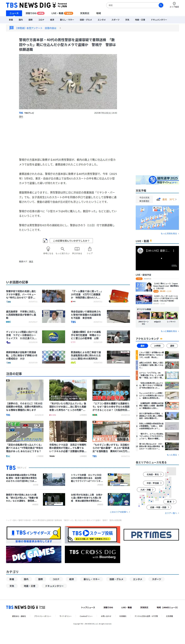Open area settings pin icon
185x644 pixels.
click(174, 3)
